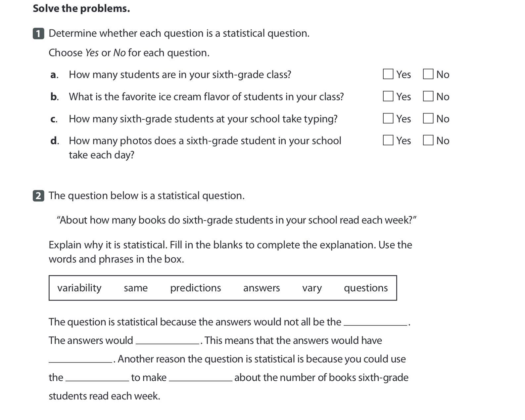Screen dimensions: 525x420
Task: Click the problem 2 number badge
Action: pos(38,196)
